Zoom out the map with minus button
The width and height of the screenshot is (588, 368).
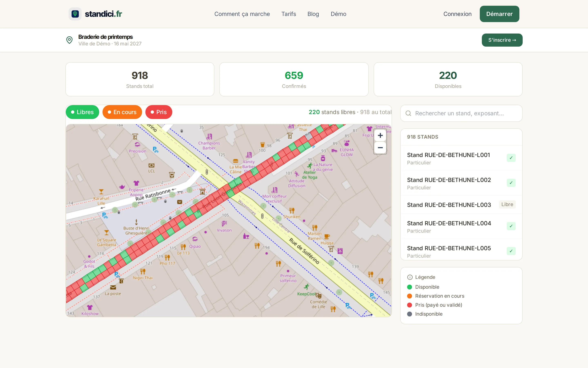[x=380, y=148]
